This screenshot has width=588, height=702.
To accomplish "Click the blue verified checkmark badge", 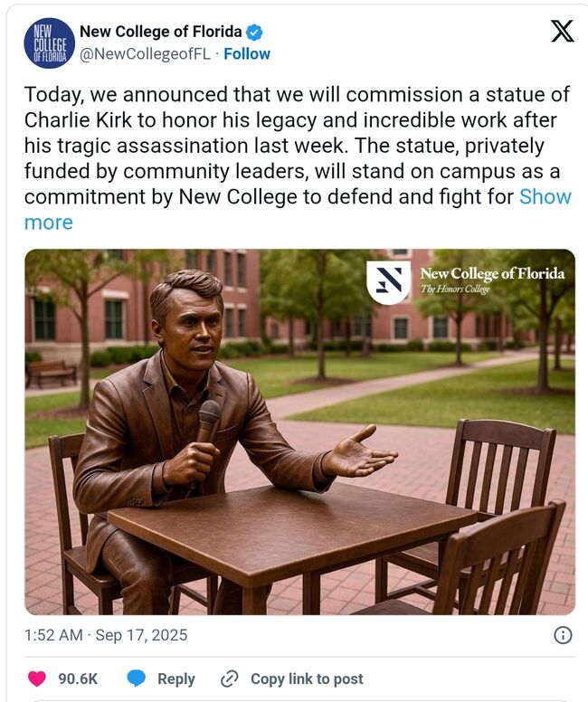I will [x=255, y=33].
